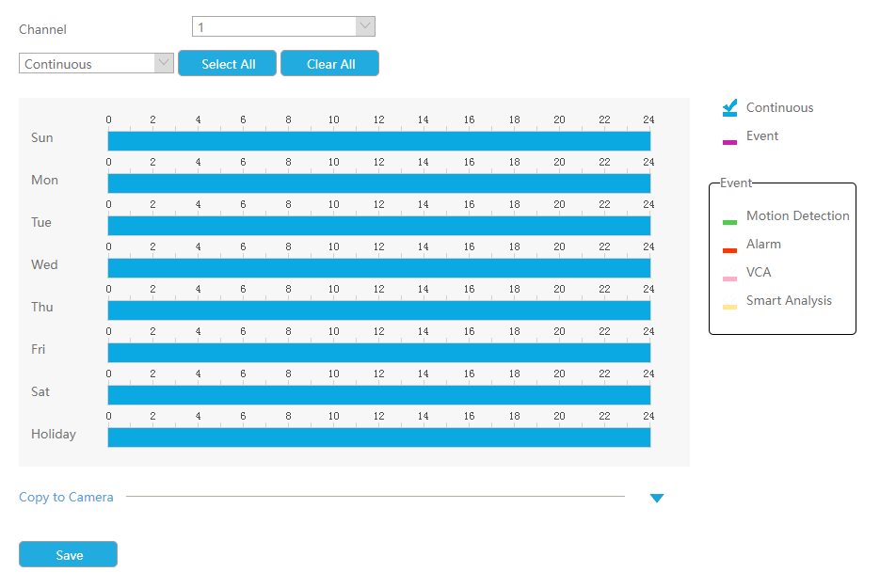Open the Continuous record type dropdown

point(96,63)
